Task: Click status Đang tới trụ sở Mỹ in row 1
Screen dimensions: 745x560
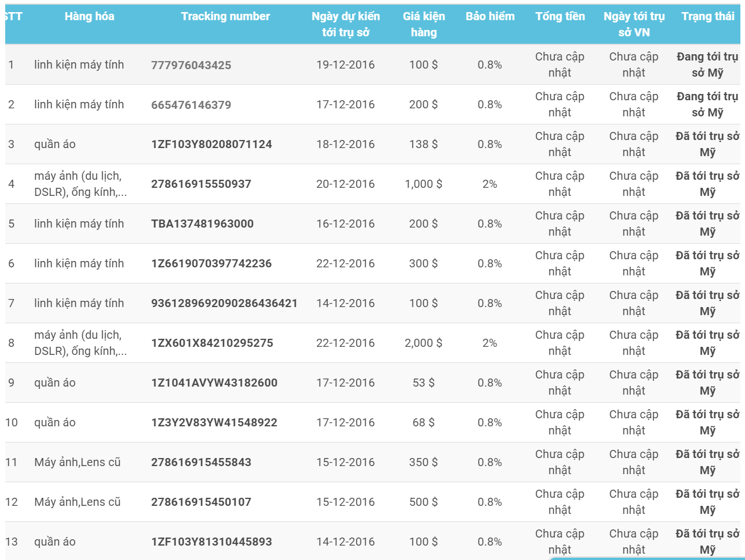Action: tap(708, 65)
